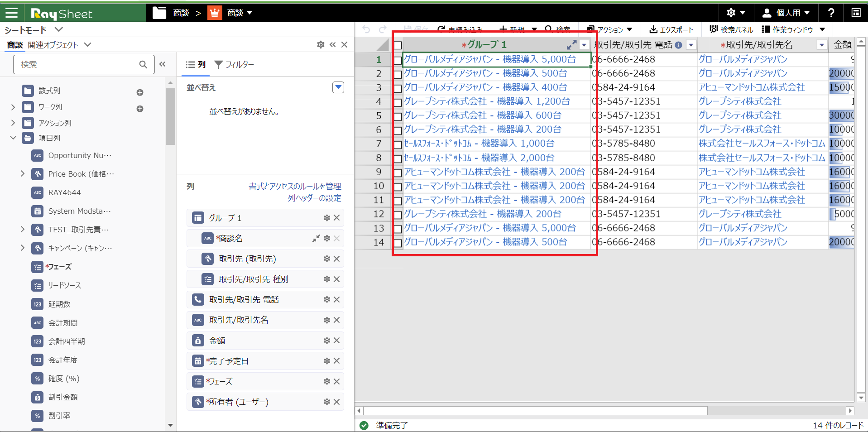Remove 所有者 (ユーザー) column with X
868x432 pixels.
[x=336, y=402]
